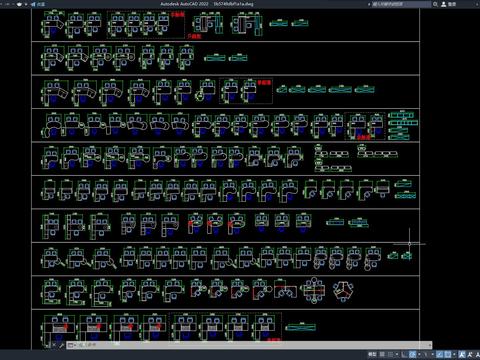480x360 pixels.
Task: Expand the object snap options dropdown arrow
Action: point(454,354)
